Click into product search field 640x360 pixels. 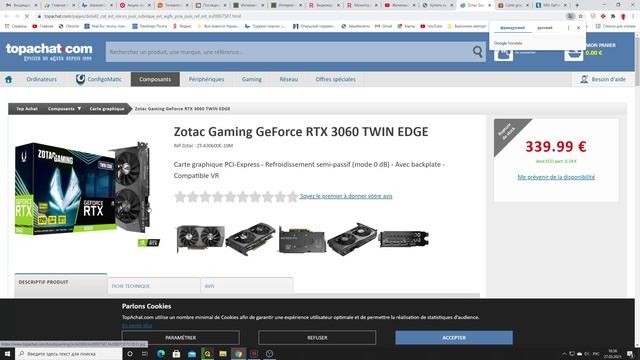(288, 52)
